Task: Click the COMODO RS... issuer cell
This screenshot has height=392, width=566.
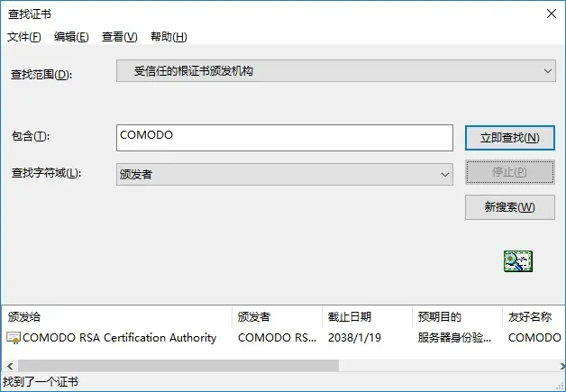Action: coord(277,338)
